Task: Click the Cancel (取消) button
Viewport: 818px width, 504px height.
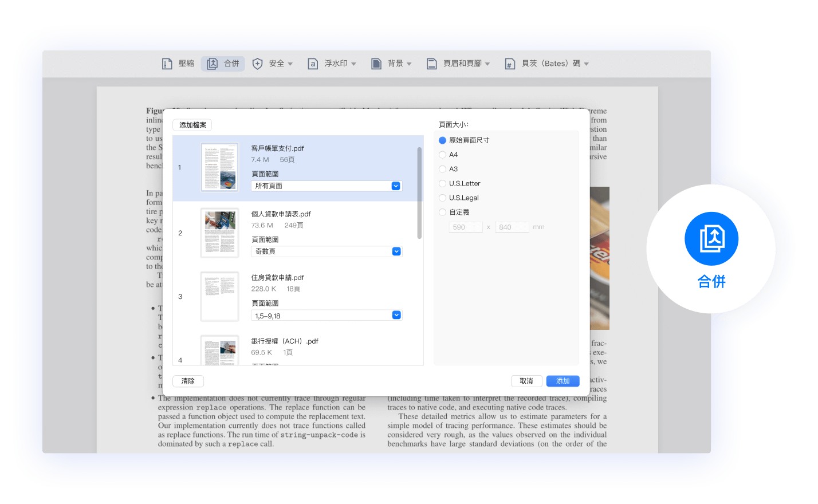Action: [526, 381]
